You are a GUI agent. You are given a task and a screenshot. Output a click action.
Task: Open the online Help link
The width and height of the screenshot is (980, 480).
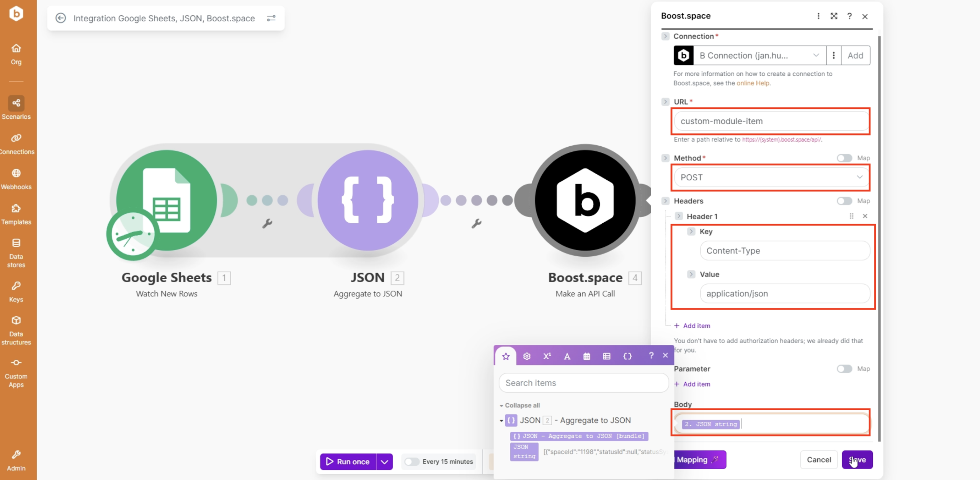pos(753,83)
